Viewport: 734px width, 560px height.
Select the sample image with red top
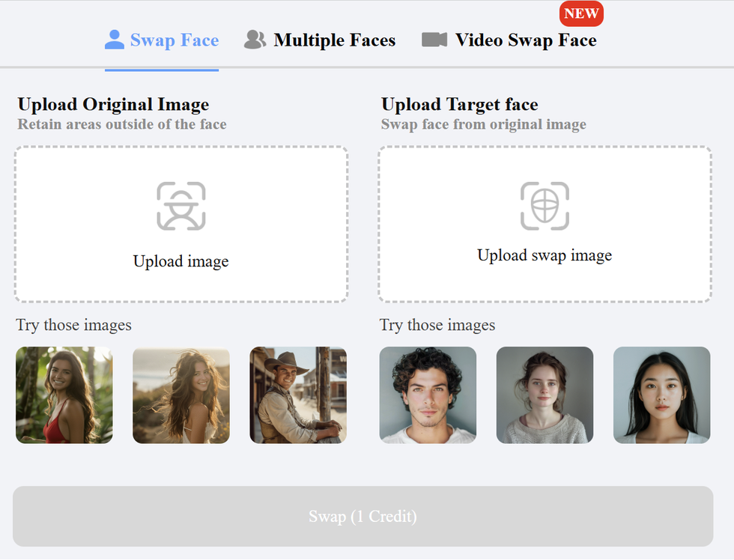pos(64,395)
